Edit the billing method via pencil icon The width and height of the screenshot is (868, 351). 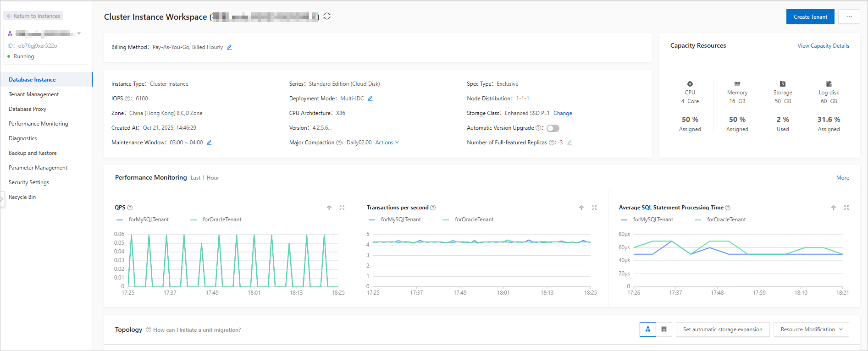tap(229, 47)
